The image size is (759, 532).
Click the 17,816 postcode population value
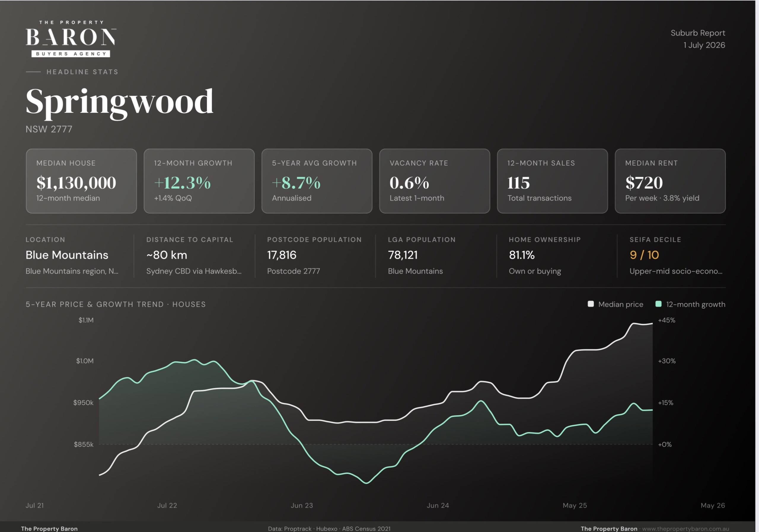[x=282, y=255]
